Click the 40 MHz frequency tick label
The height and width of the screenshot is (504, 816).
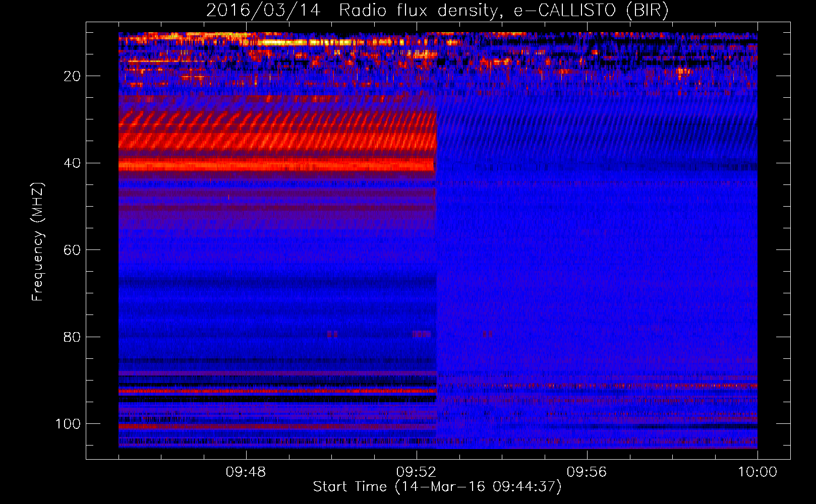pyautogui.click(x=72, y=163)
